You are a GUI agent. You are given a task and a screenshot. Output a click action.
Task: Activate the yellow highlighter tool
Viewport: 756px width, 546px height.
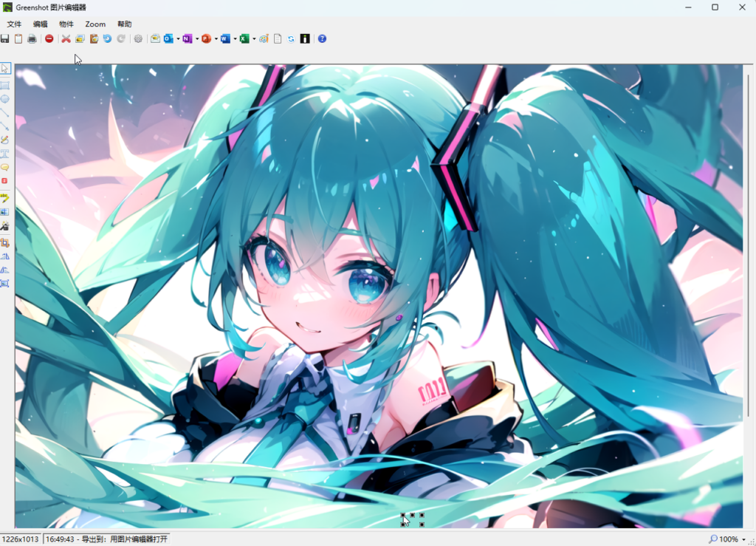point(5,198)
